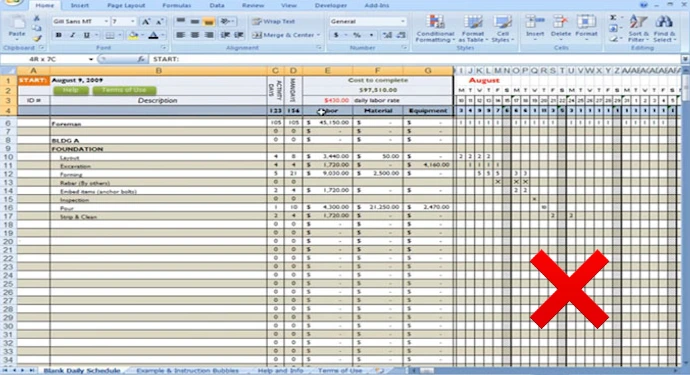Open Sort & Filter menu
Screen dimensions: 690x375
tap(638, 28)
